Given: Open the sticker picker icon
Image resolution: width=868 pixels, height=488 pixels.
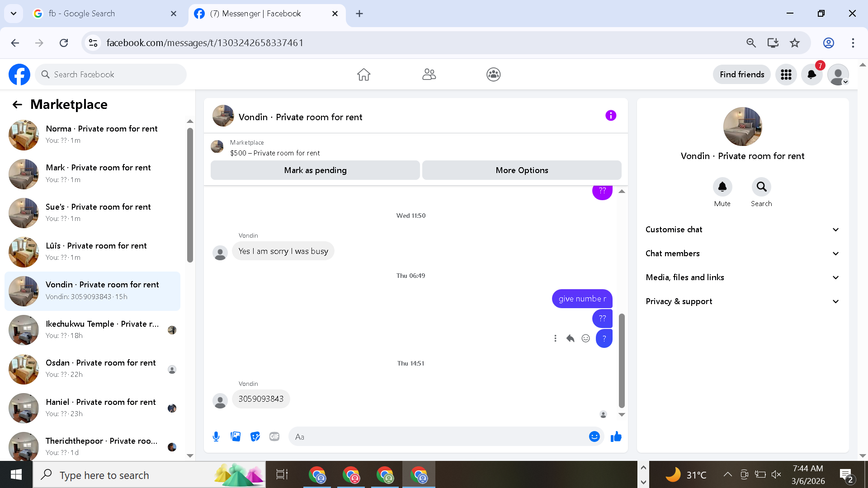Looking at the screenshot, I should [255, 436].
